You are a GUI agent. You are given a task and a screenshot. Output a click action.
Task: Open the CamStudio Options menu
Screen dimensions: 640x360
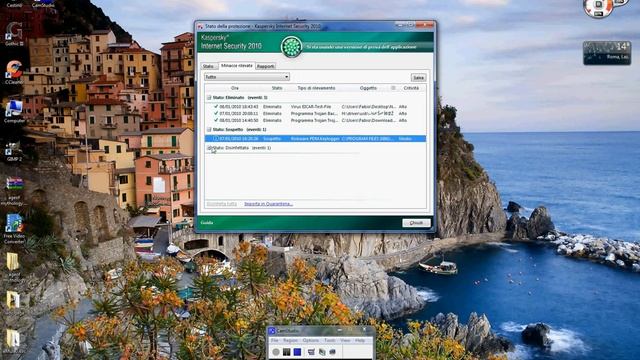(311, 340)
